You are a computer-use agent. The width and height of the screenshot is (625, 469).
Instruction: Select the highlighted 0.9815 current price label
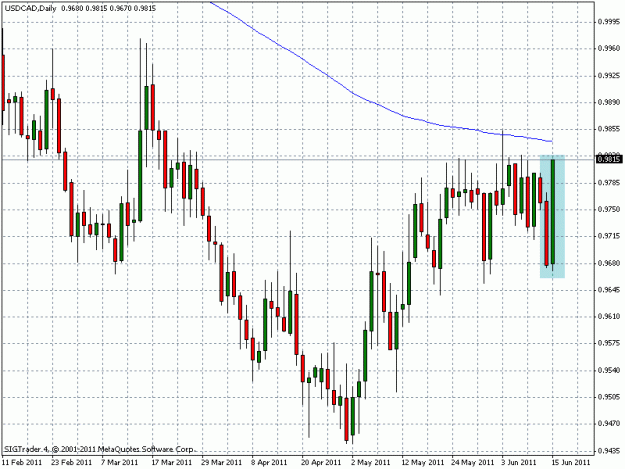pos(608,159)
